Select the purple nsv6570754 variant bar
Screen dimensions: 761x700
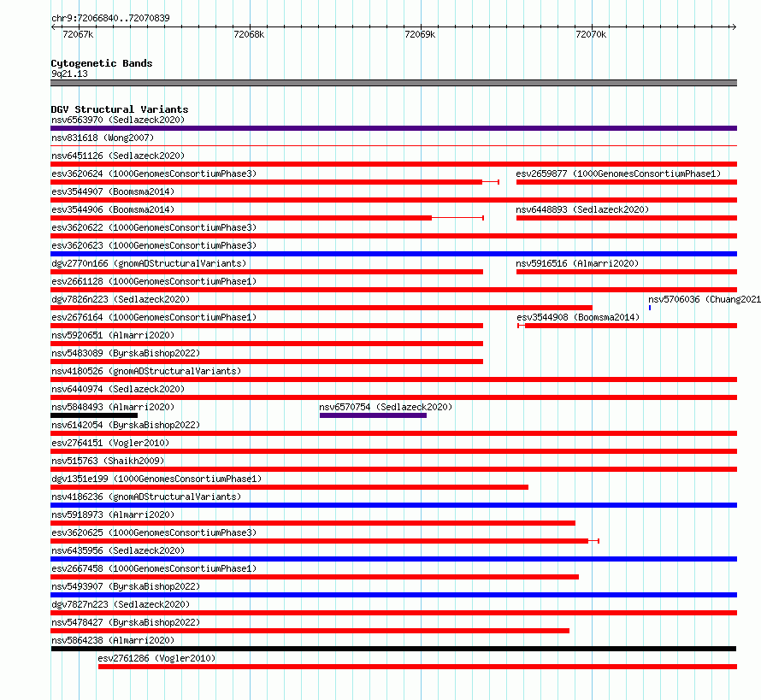pyautogui.click(x=373, y=415)
